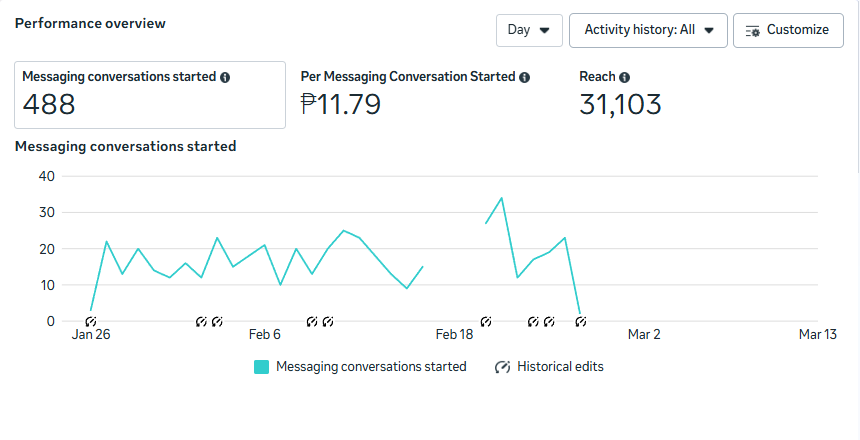Click the teal legend color swatch

262,367
